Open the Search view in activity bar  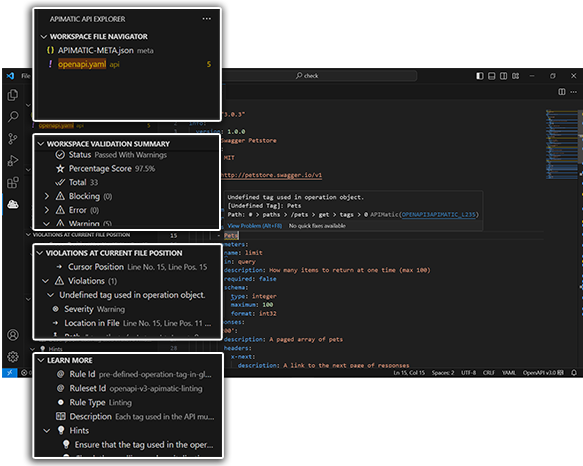13,117
